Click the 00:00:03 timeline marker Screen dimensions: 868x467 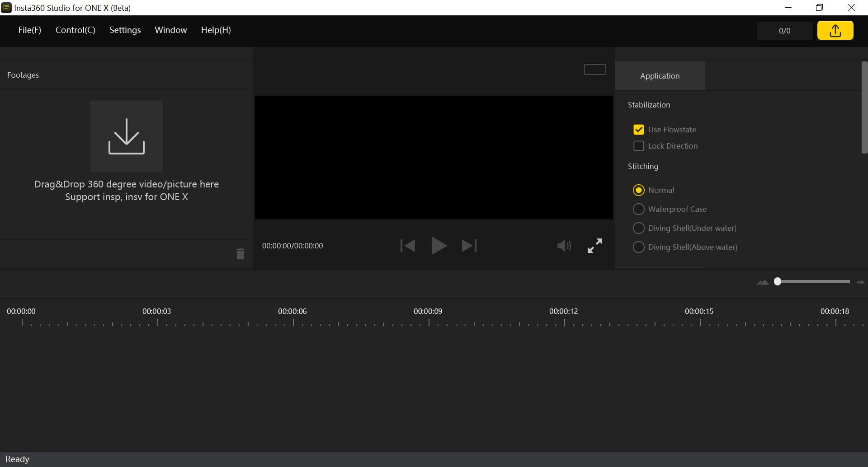156,311
